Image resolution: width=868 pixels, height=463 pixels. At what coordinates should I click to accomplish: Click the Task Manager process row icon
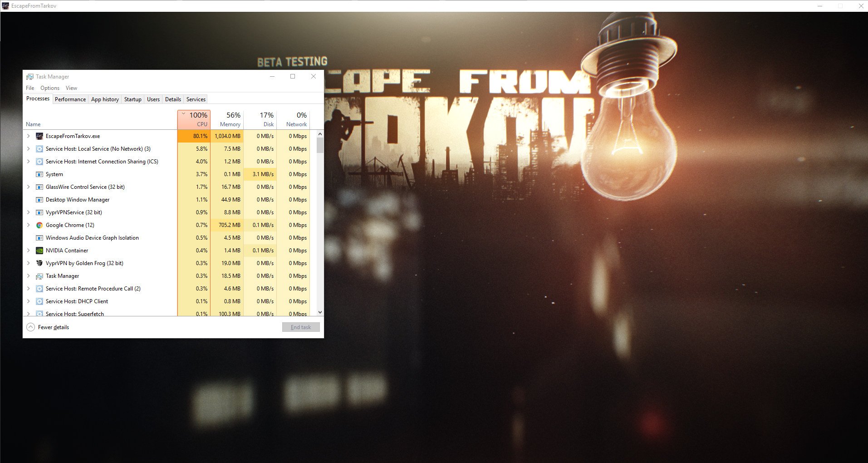[39, 276]
